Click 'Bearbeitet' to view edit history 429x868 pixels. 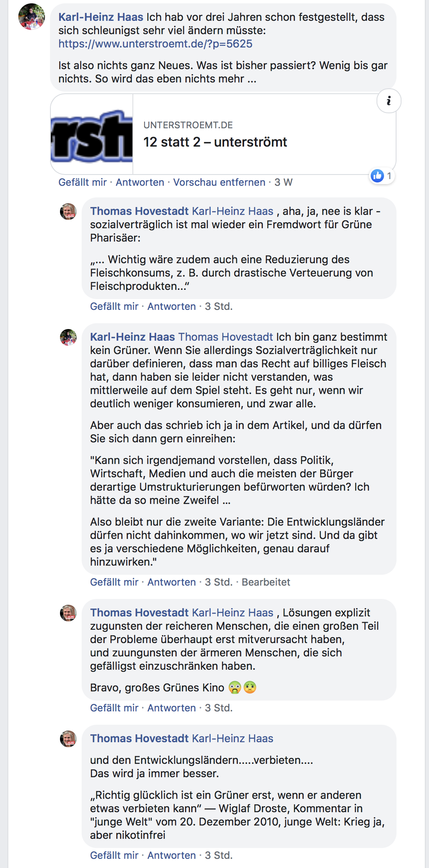pyautogui.click(x=266, y=582)
